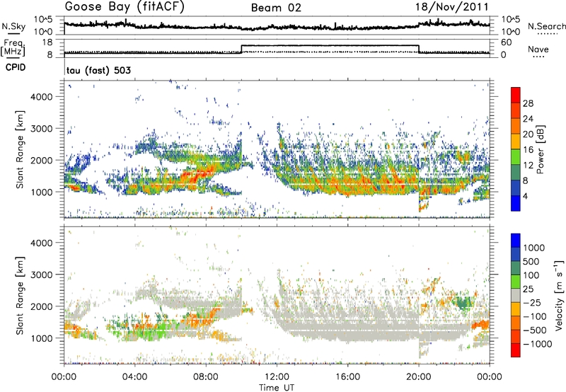Image resolution: width=566 pixels, height=392 pixels.
Task: Click the 'Beam 02' label
Action: pos(276,8)
